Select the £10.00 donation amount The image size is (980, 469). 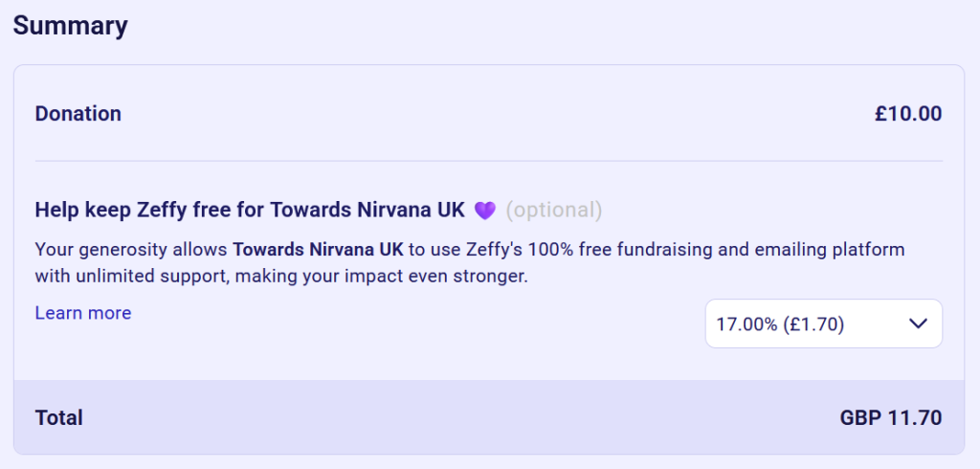[908, 114]
